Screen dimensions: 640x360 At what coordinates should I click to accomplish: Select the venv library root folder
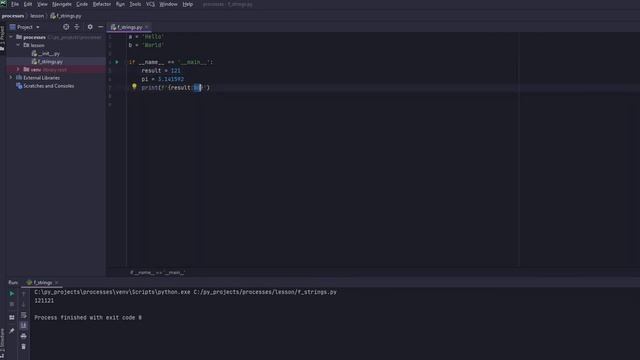point(56,70)
